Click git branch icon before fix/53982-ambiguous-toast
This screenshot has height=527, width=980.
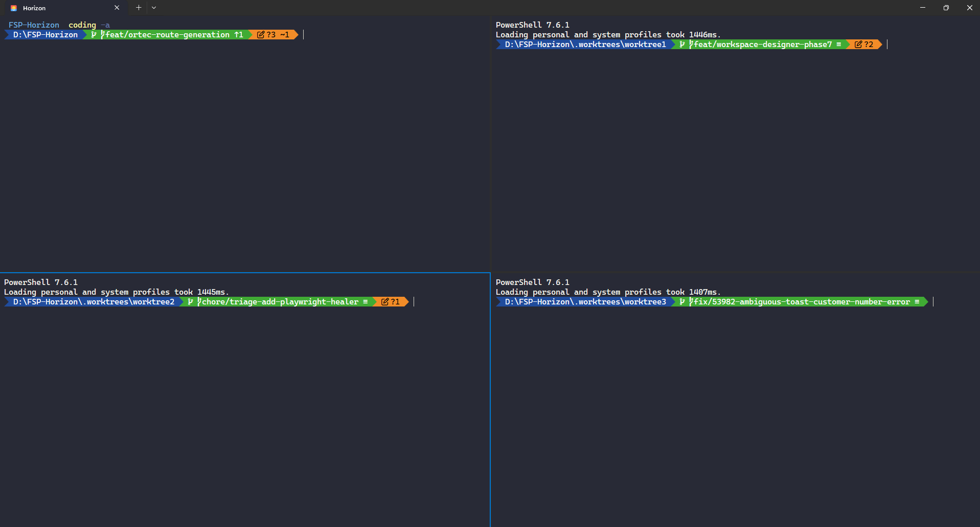[x=682, y=302]
